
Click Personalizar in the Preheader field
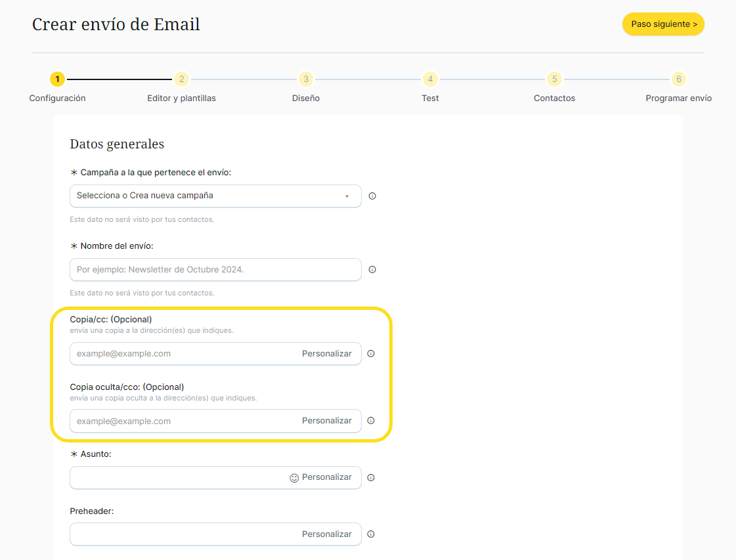click(x=326, y=534)
